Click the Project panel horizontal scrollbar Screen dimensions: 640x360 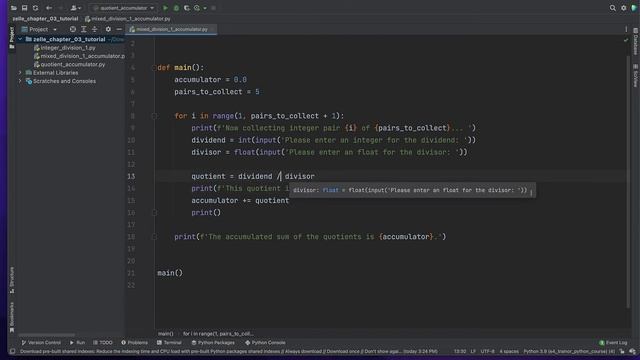click(46, 335)
